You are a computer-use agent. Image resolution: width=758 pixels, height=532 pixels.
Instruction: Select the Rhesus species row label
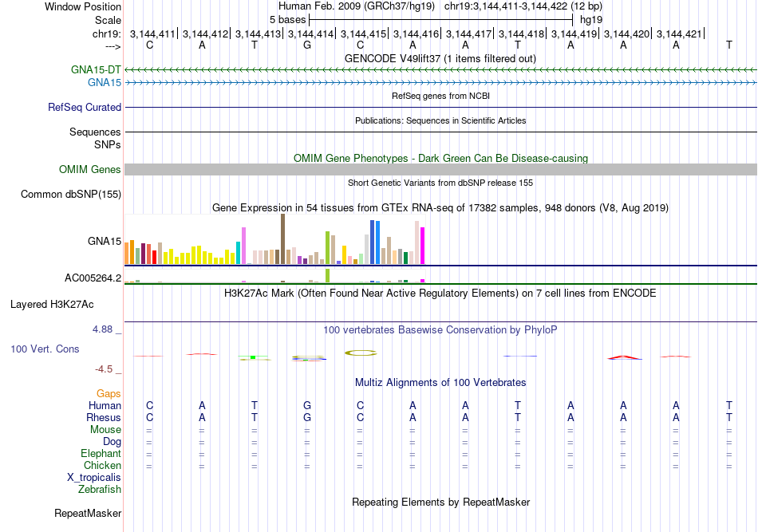pos(104,418)
